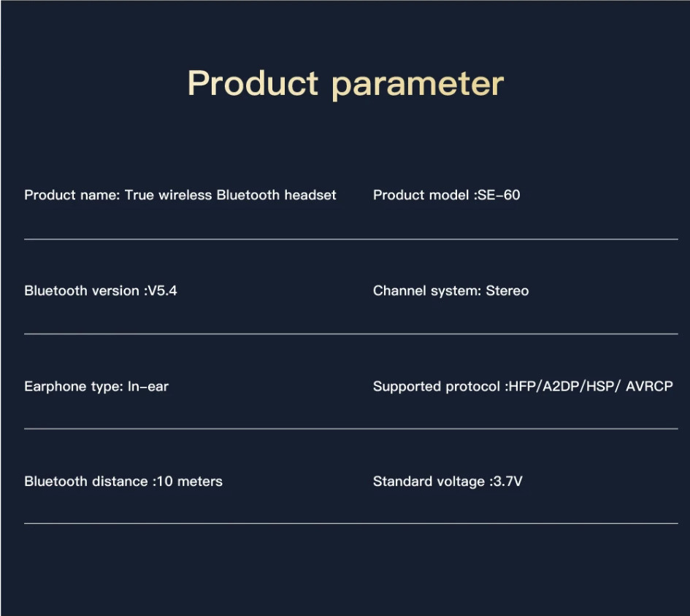Click the "Bluetooth distance" label
The image size is (690, 616).
click(x=86, y=482)
